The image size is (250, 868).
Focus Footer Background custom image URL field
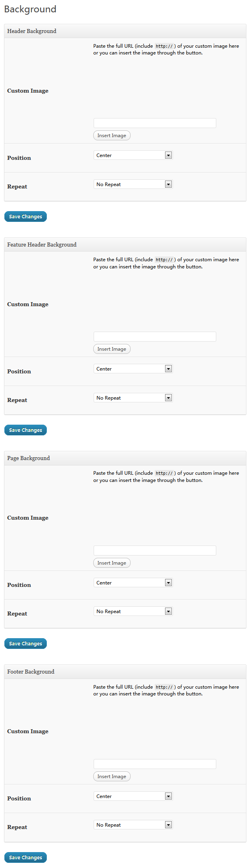[x=155, y=764]
